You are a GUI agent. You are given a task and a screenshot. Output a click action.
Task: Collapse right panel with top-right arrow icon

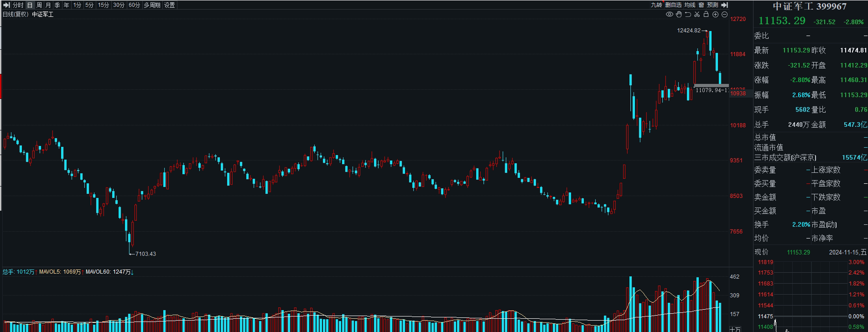(725, 5)
